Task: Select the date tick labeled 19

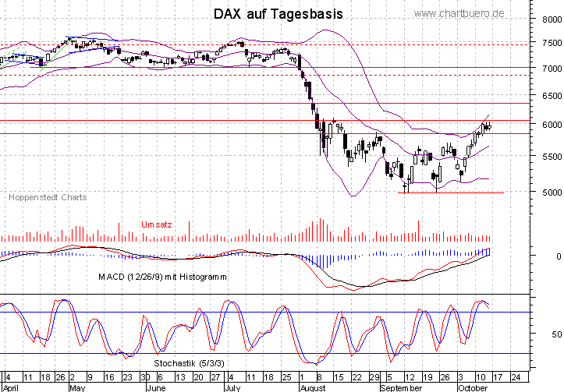Action: [x=427, y=378]
